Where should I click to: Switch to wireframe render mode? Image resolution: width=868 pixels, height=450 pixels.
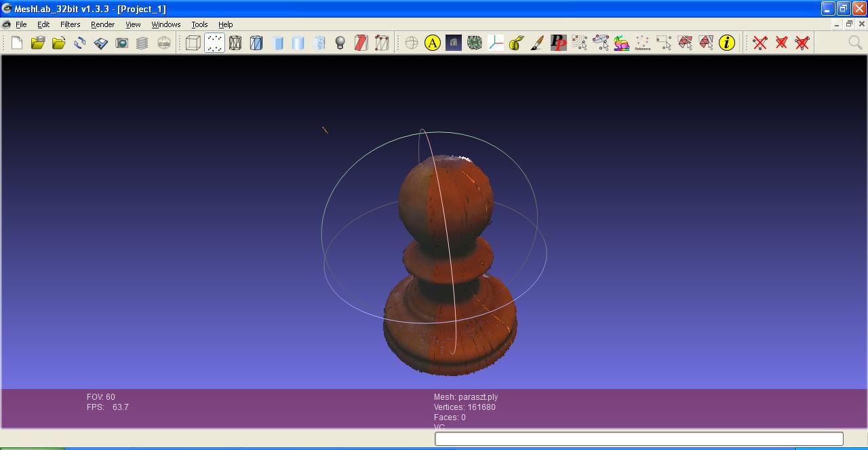235,43
